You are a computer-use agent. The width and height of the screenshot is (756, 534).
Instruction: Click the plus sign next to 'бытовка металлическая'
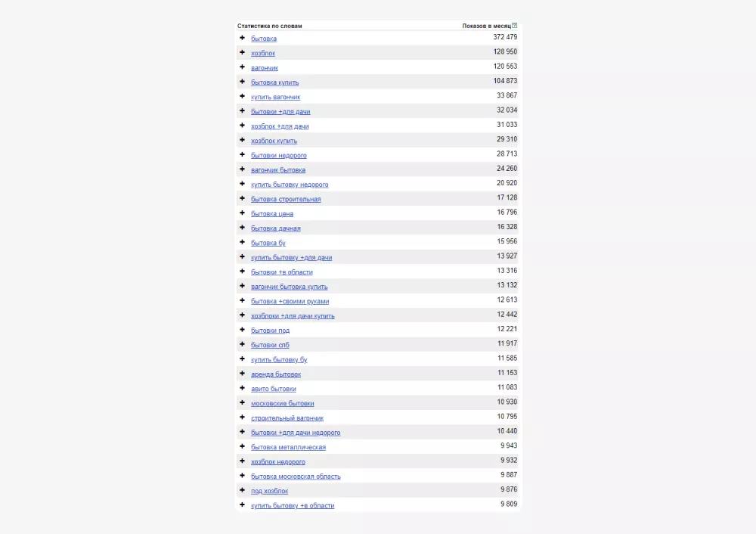(x=243, y=446)
